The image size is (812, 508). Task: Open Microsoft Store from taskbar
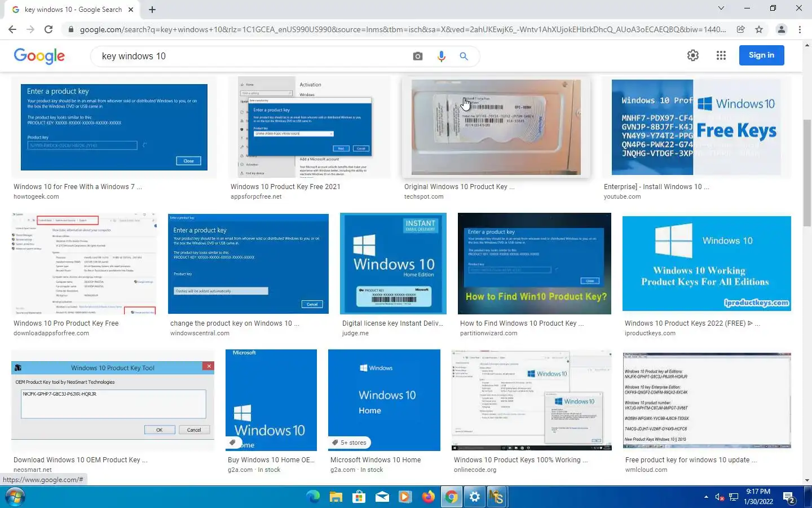pos(359,497)
